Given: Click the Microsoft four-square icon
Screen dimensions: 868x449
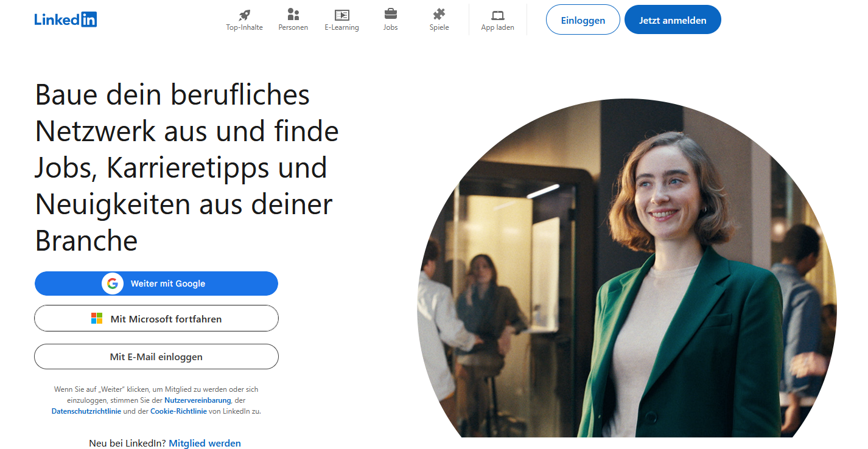Looking at the screenshot, I should coord(96,318).
